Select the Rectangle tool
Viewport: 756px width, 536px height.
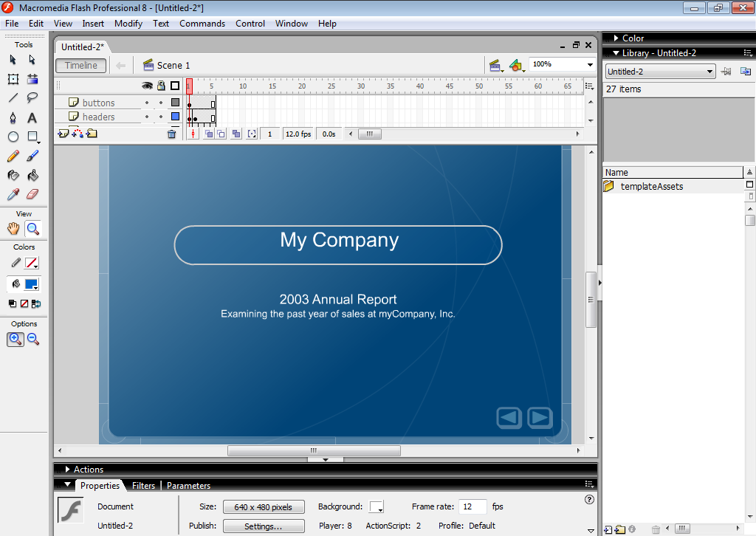[32, 137]
